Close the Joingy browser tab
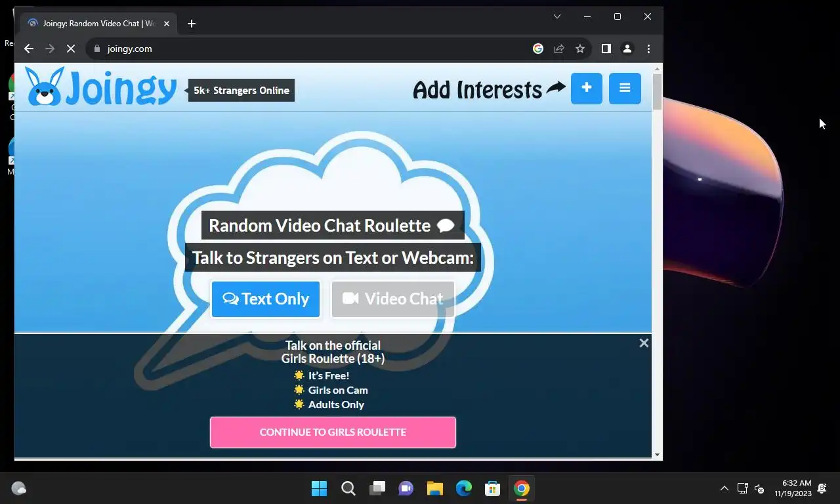The image size is (840, 504). [167, 24]
